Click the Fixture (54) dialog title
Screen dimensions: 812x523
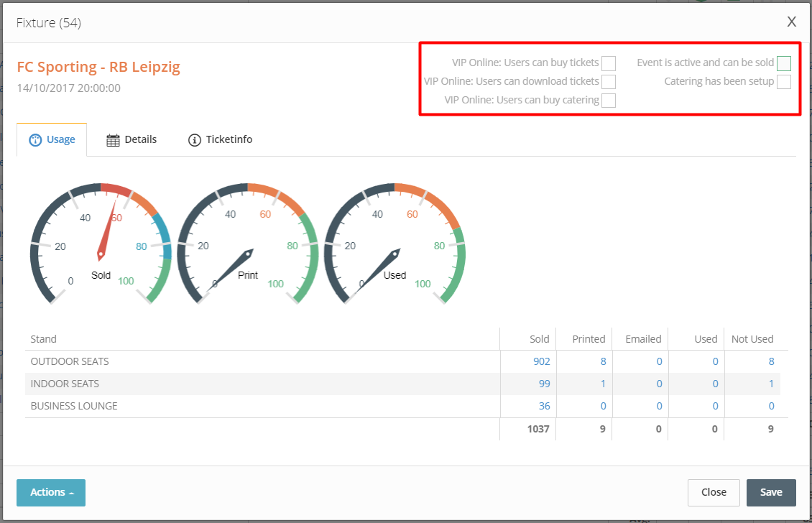[49, 23]
